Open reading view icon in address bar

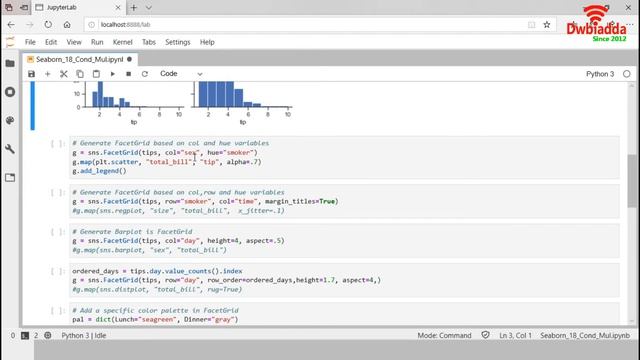click(x=531, y=24)
